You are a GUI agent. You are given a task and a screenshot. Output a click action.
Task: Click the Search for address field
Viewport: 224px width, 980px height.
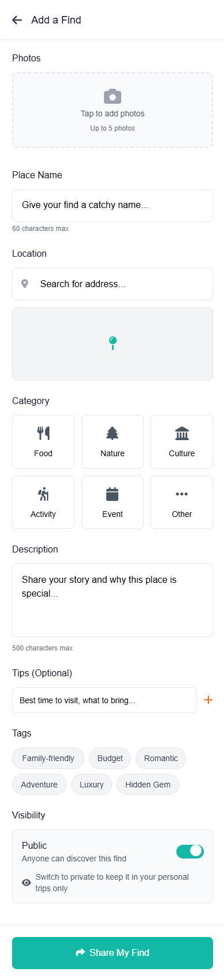113,284
